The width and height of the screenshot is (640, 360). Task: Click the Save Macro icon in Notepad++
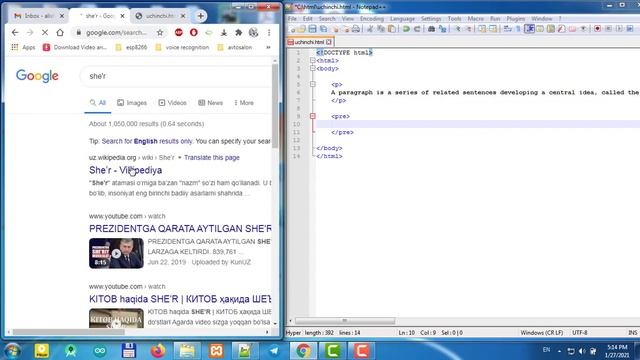coord(630,29)
